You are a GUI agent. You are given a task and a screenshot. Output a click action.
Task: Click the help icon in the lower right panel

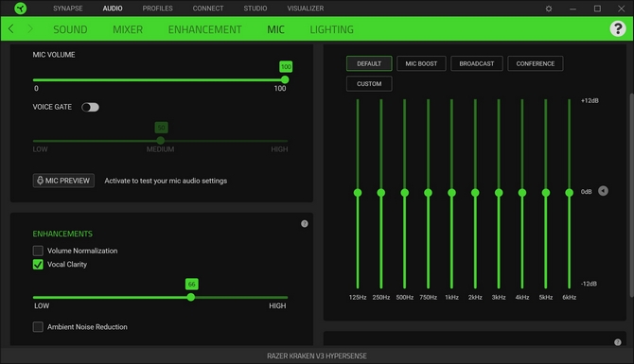pyautogui.click(x=617, y=342)
